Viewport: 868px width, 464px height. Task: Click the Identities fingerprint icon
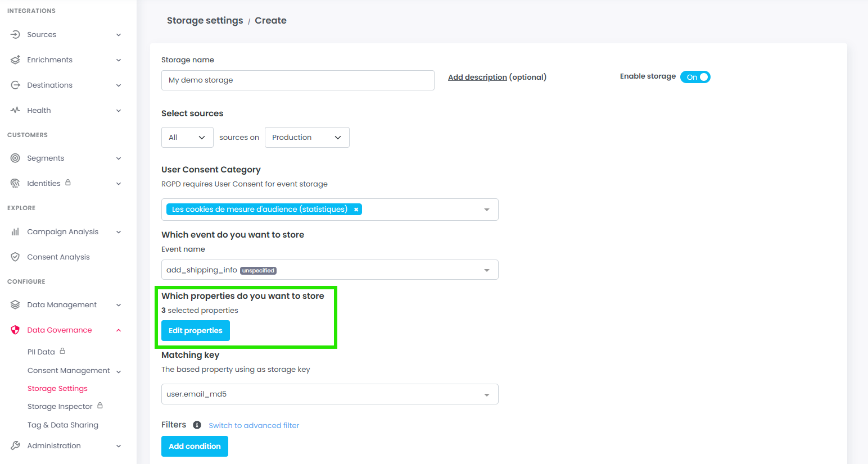tap(15, 184)
